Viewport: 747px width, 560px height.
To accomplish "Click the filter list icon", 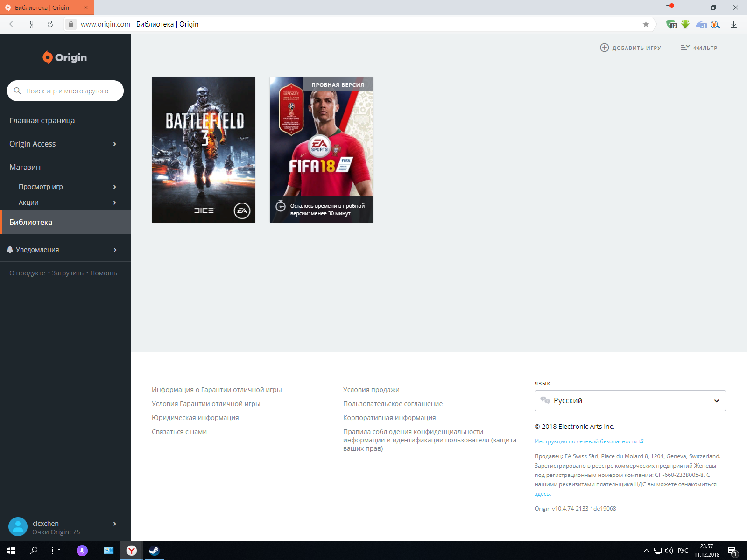I will click(x=685, y=48).
